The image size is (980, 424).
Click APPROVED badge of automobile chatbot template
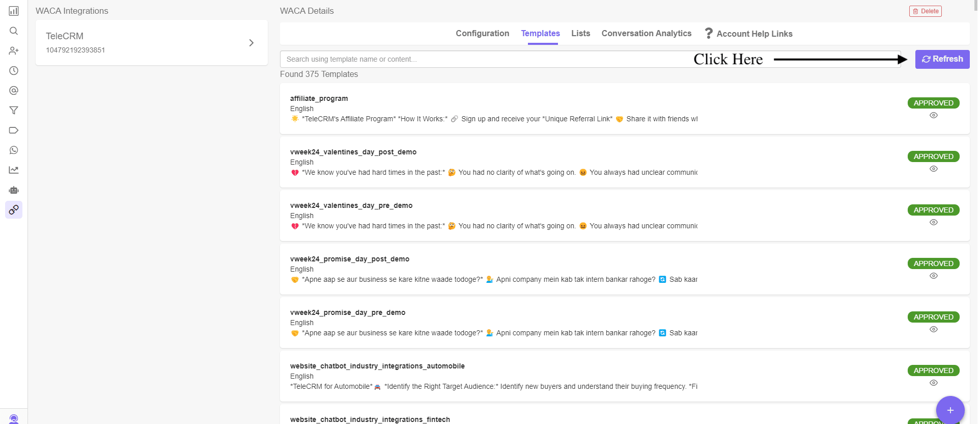click(933, 370)
